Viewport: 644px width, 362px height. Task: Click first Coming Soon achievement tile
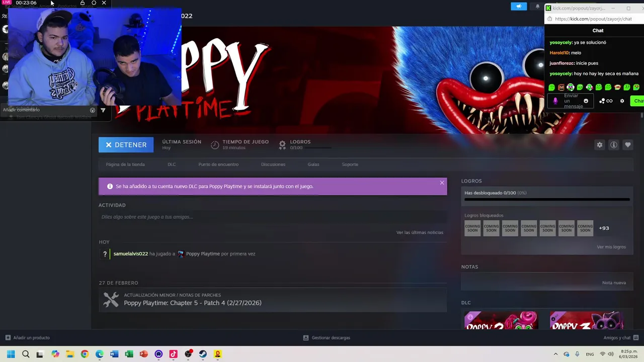(472, 228)
